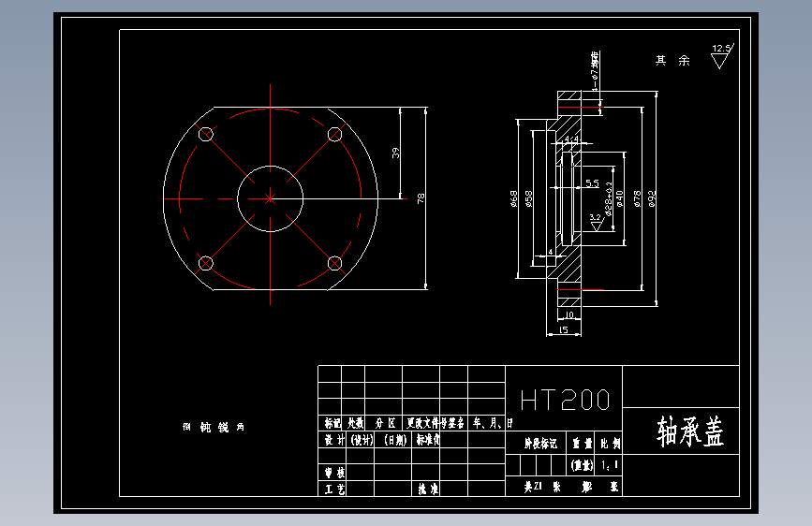Select the 4.4 dimension value
This screenshot has height=526, width=812.
570,139
